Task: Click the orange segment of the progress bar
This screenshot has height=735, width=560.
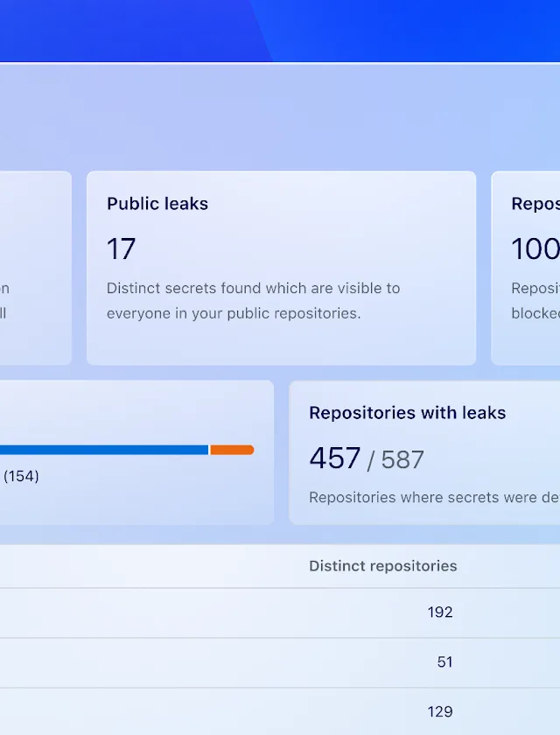Action: coord(232,450)
